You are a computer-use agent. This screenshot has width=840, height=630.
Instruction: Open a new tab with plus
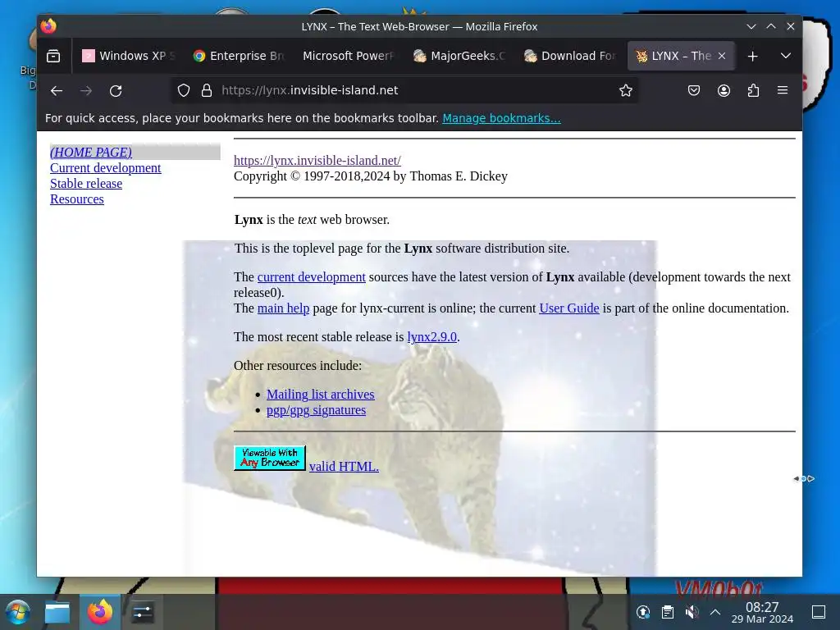752,56
